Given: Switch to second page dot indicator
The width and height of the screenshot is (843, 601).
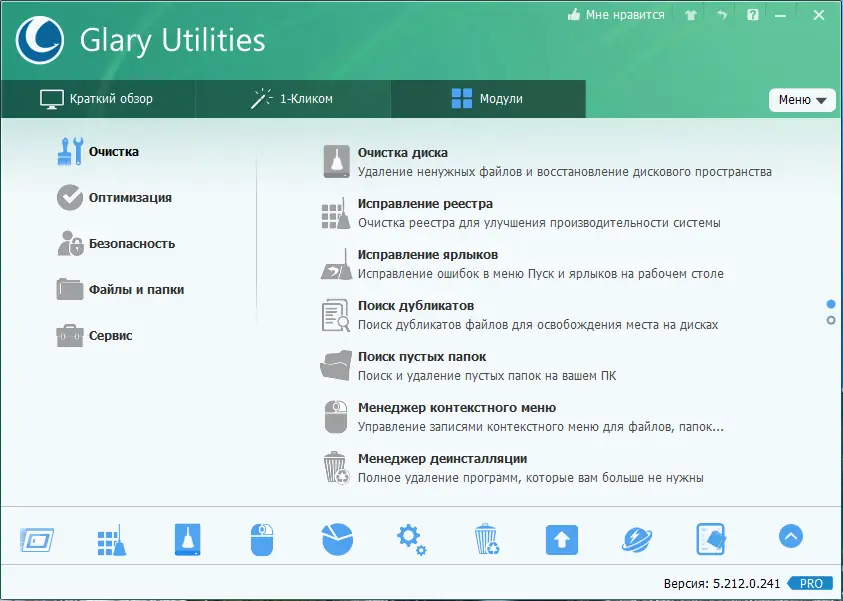Looking at the screenshot, I should coord(831,320).
